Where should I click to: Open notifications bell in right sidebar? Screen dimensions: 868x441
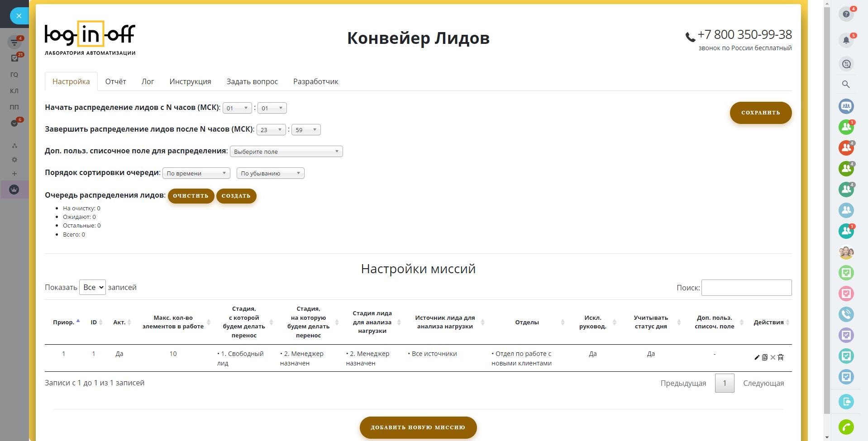pyautogui.click(x=846, y=40)
